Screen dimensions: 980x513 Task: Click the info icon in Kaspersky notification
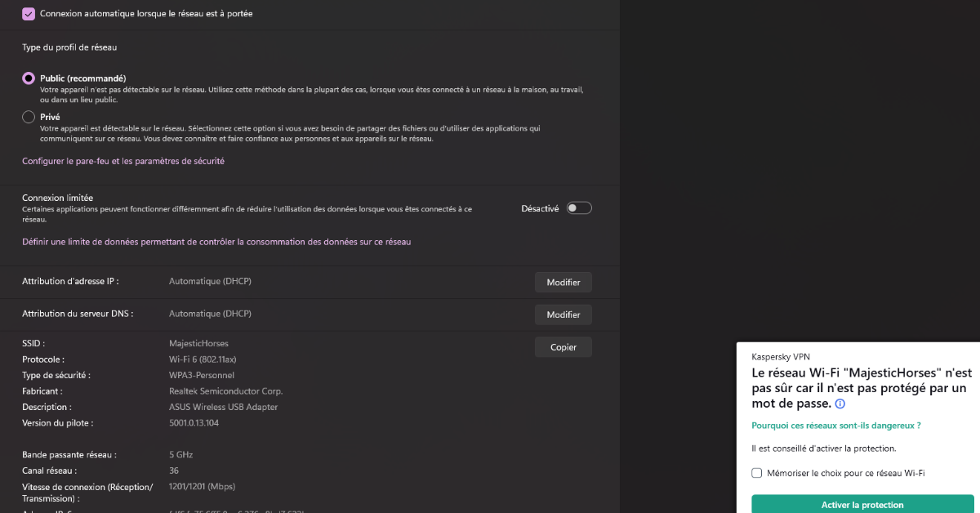840,404
